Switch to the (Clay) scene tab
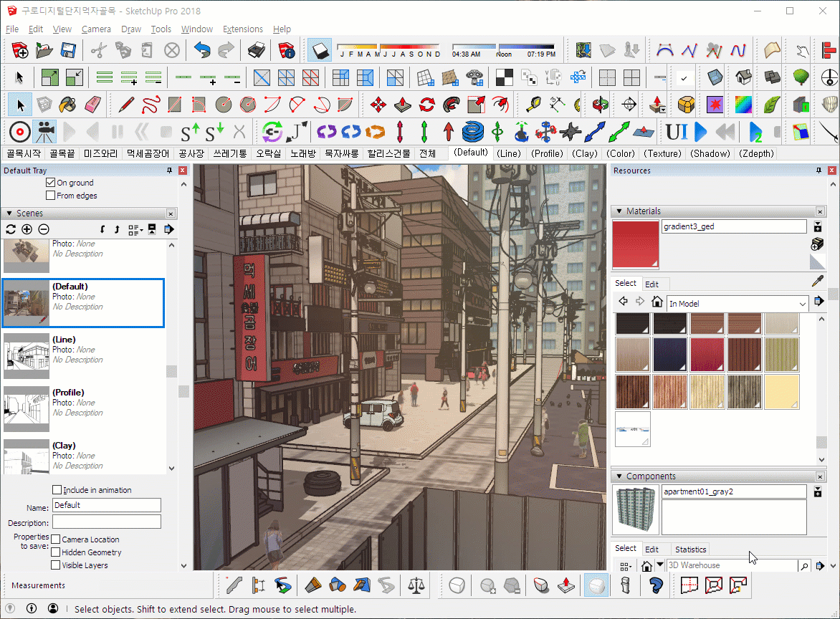The width and height of the screenshot is (840, 619). pos(584,154)
